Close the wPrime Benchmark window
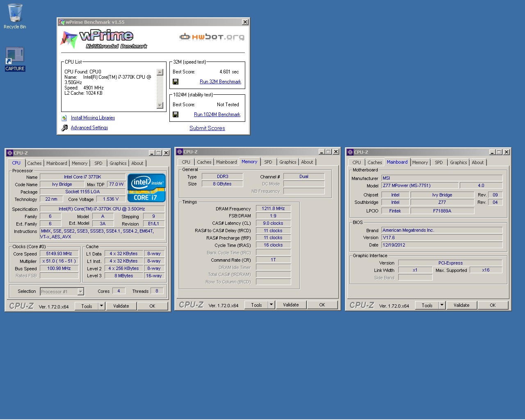 point(245,22)
